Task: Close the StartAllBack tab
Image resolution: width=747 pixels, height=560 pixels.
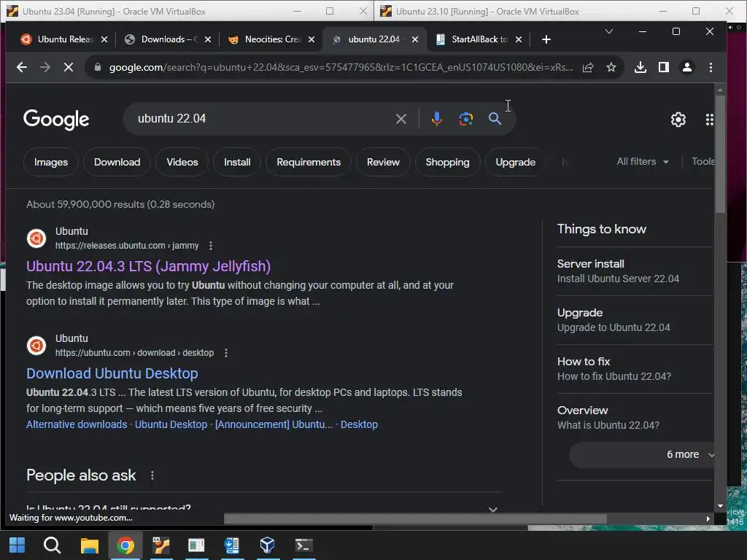Action: click(519, 39)
